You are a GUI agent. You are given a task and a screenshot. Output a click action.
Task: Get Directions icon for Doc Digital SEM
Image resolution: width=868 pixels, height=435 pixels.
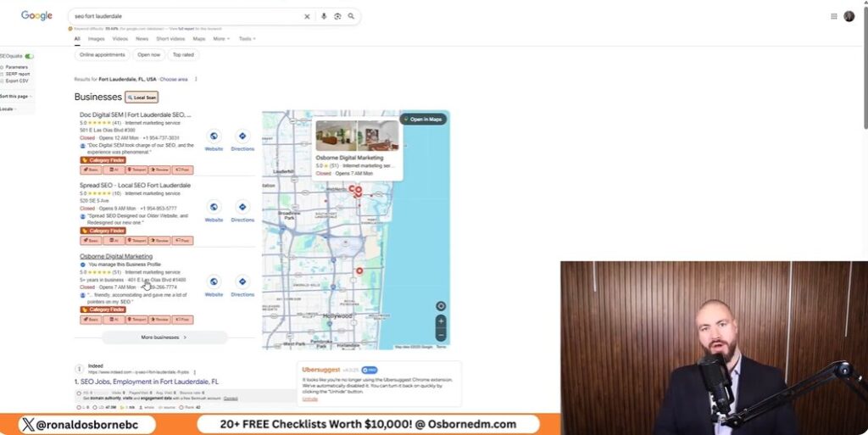click(x=242, y=137)
